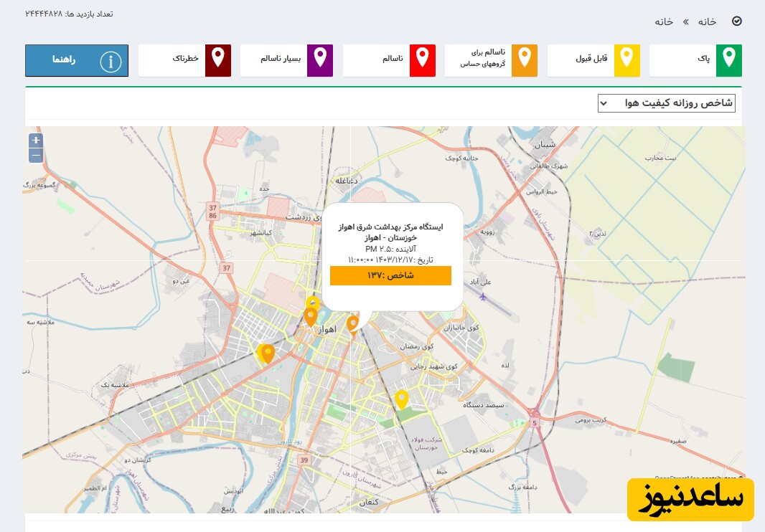Click popup title ایستگاه مرکز بهداشت شرق اهواز
765x532 pixels.
tap(391, 227)
